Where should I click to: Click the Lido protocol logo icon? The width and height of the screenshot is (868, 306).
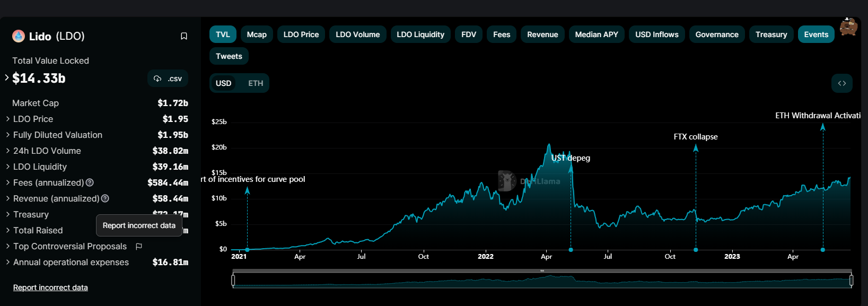coord(19,36)
